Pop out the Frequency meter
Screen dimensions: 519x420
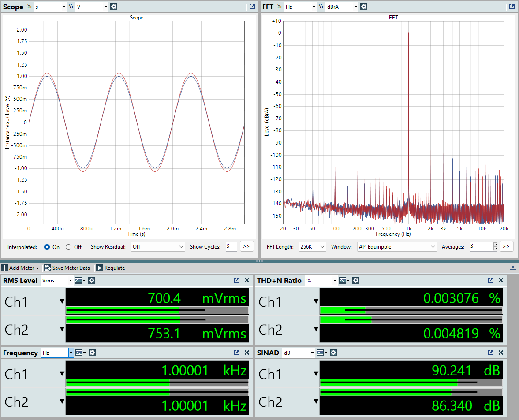point(237,353)
